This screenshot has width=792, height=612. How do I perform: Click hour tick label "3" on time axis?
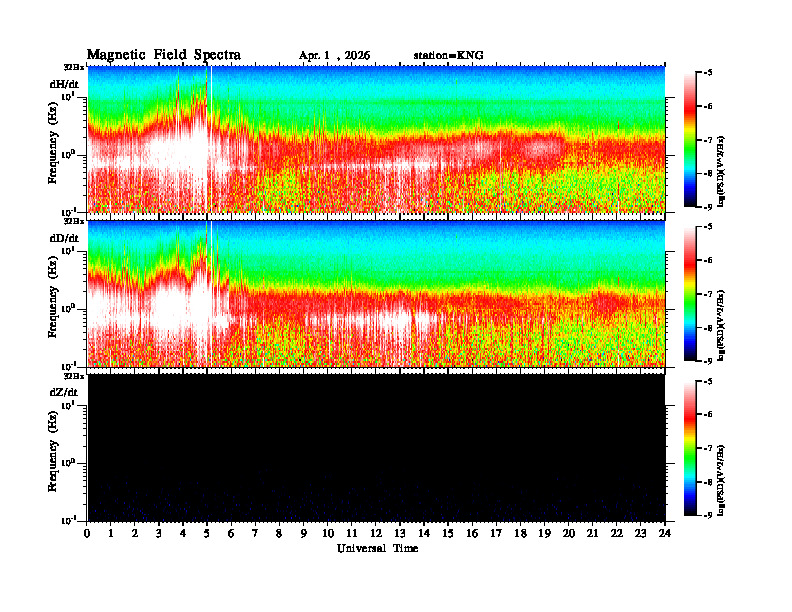click(159, 533)
